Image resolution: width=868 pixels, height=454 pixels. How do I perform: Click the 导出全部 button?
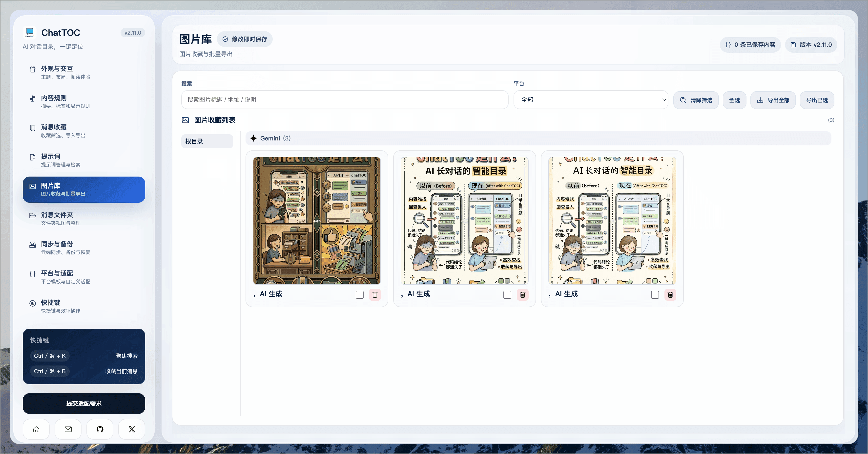[x=773, y=100]
